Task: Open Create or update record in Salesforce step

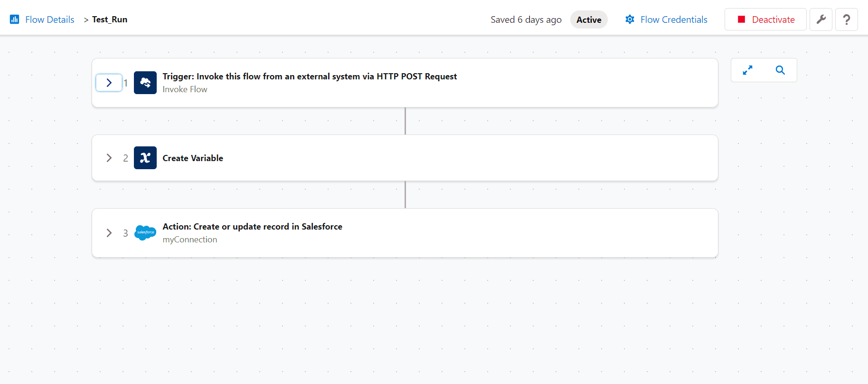Action: (405, 233)
